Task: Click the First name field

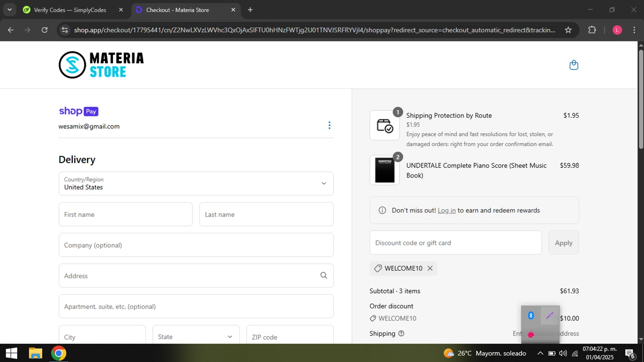Action: [126, 214]
